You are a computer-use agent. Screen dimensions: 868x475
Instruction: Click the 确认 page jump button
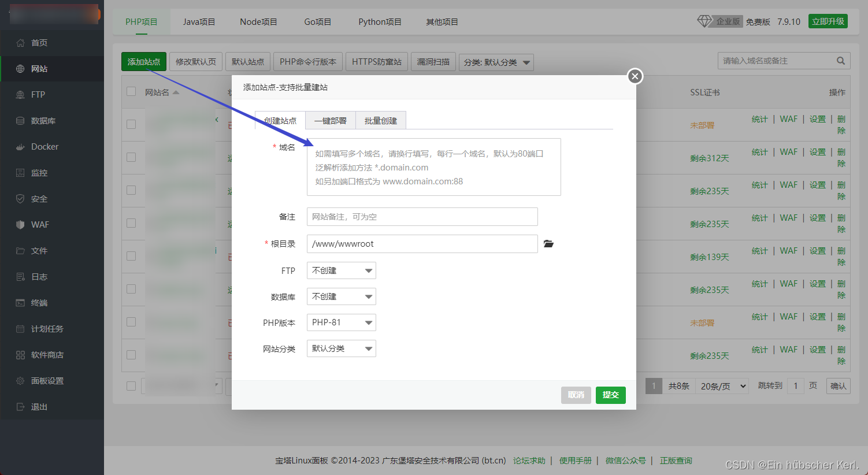(x=839, y=386)
